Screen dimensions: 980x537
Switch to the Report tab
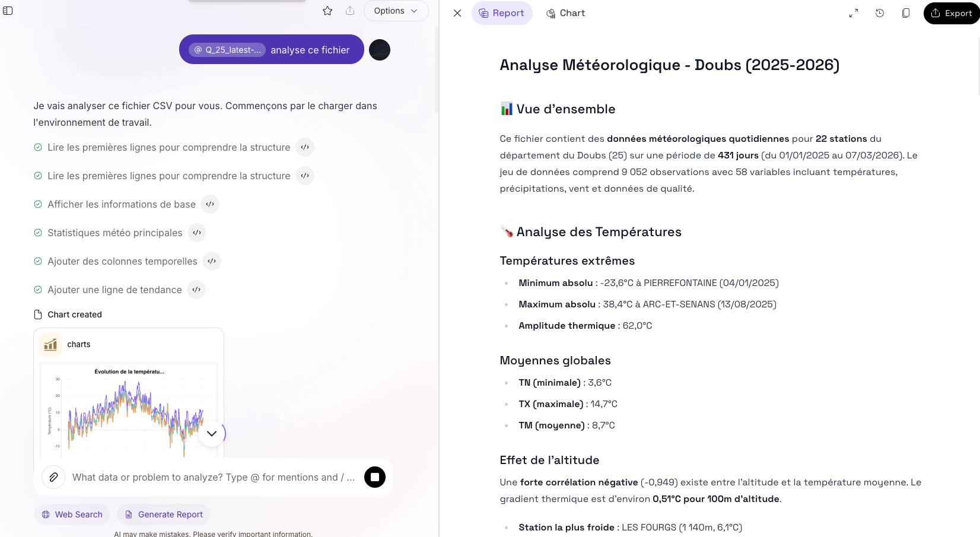click(502, 13)
